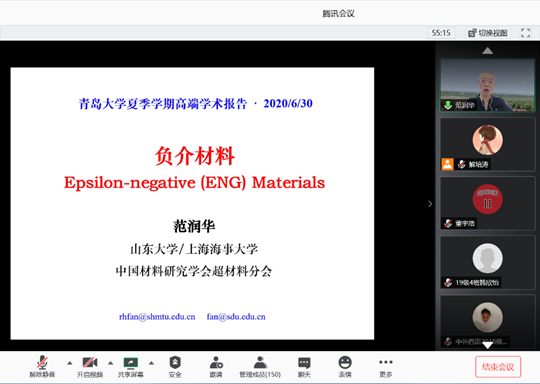Viewport: 540px width, 384px height.
Task: Open the chat panel
Action: [304, 366]
